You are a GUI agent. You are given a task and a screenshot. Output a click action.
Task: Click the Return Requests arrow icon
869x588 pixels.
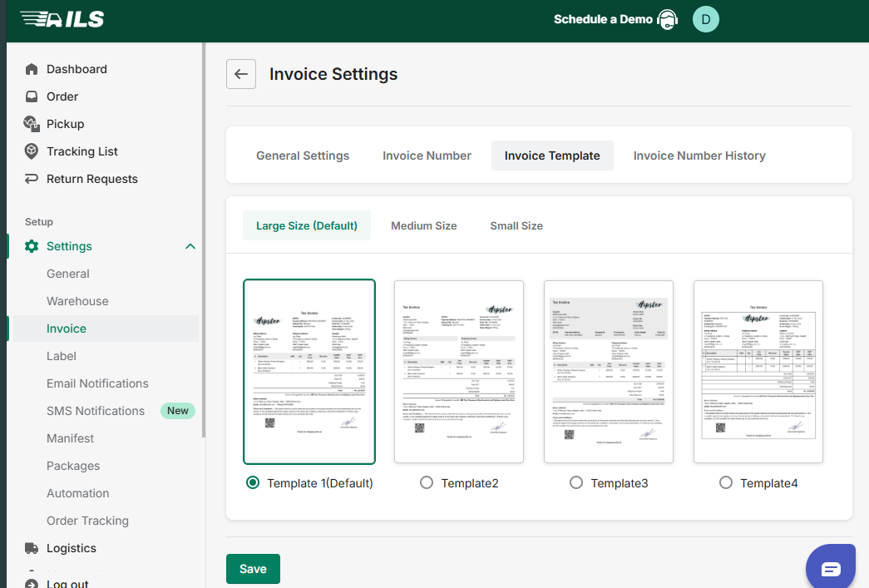[x=32, y=179]
